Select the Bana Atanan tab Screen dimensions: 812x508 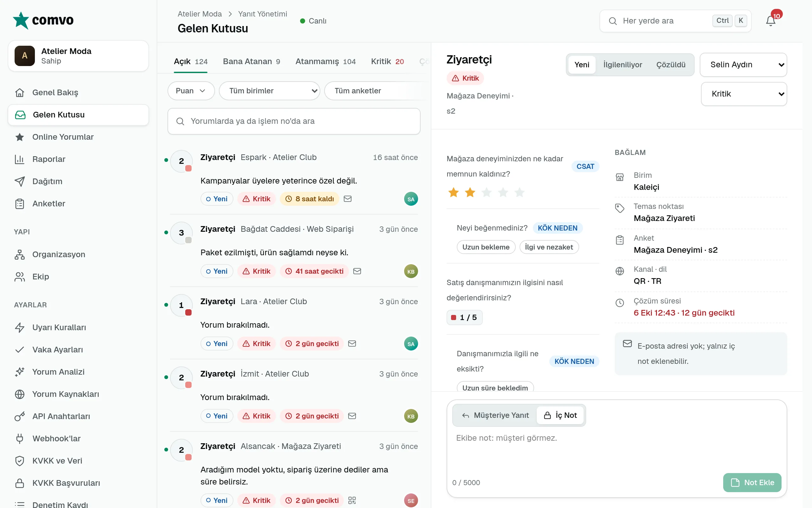251,62
